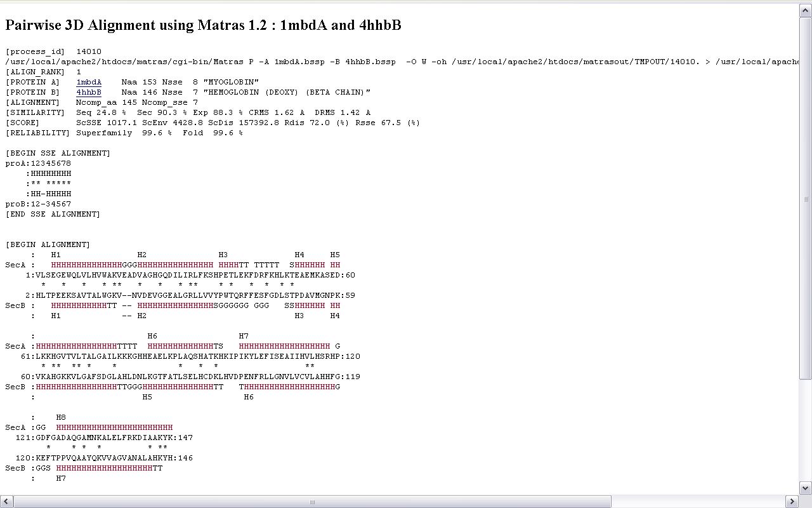Click the "Pairwise 3D Alignment using Matras 1.2" heading
This screenshot has height=508, width=812.
(x=203, y=25)
